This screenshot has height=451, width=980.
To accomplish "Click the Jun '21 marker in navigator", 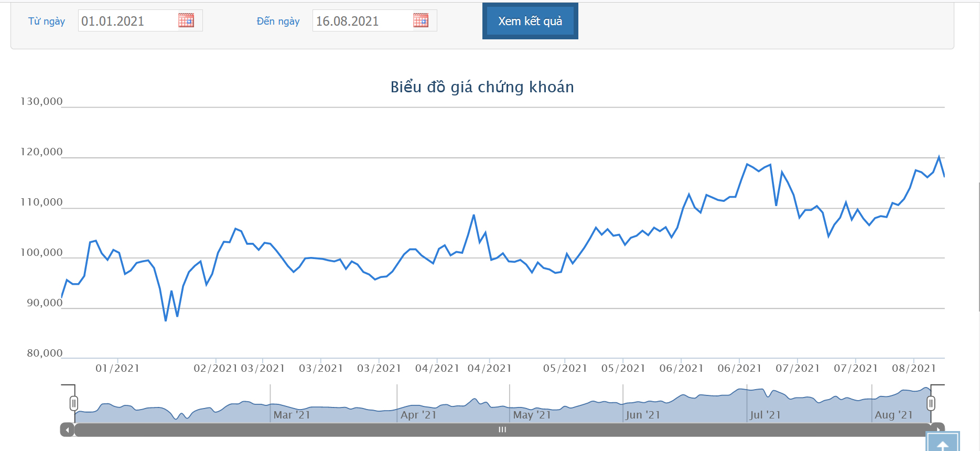I will pos(643,415).
